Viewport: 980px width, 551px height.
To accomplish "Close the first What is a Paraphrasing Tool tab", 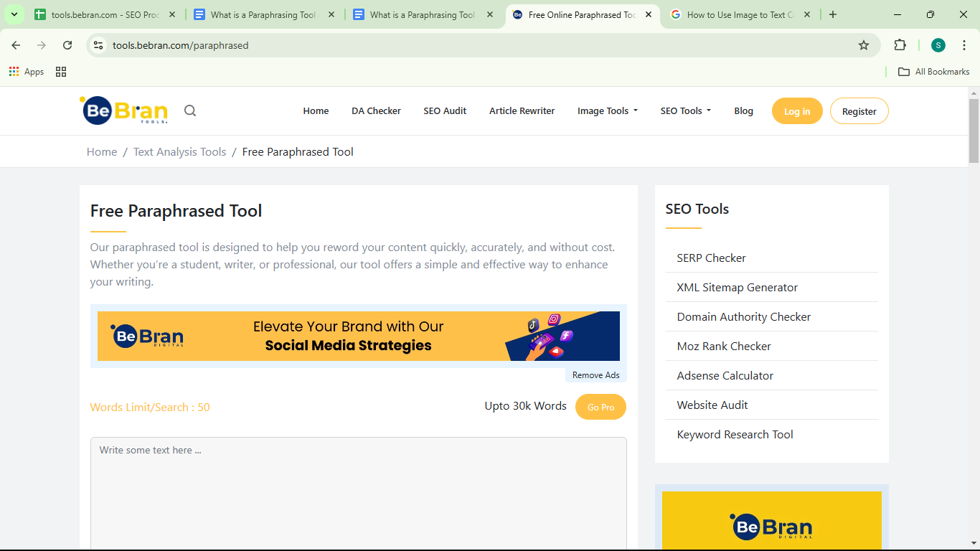I will [x=331, y=14].
